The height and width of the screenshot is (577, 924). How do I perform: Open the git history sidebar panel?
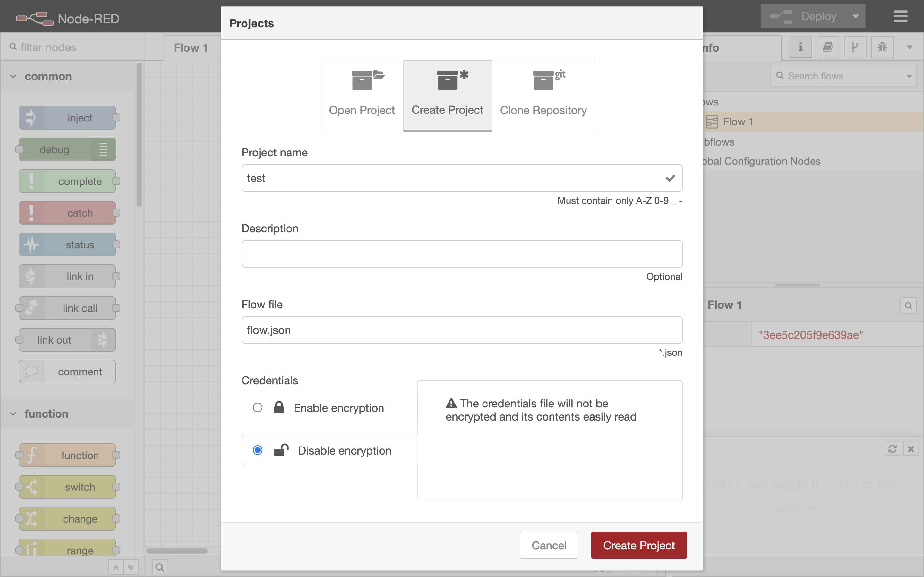(x=855, y=47)
